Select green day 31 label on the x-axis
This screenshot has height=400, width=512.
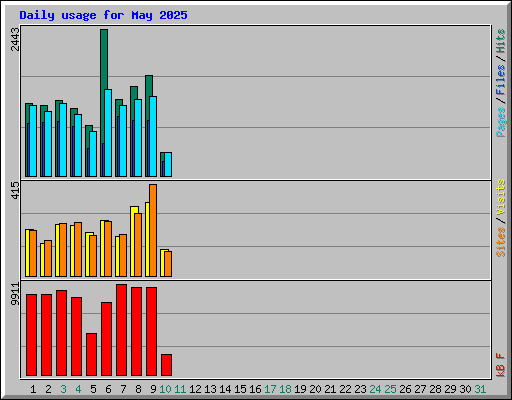pos(480,389)
